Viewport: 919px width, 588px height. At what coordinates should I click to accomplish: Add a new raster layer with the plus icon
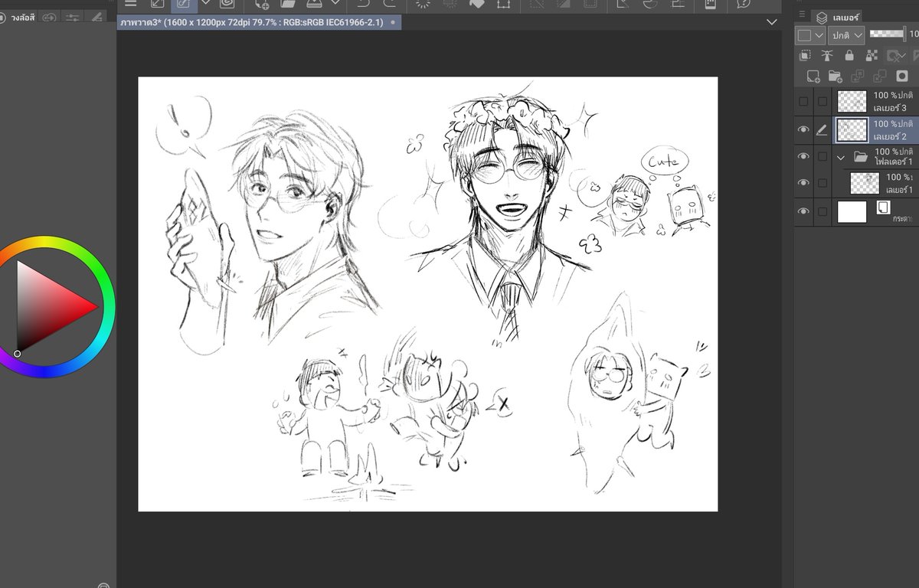813,76
